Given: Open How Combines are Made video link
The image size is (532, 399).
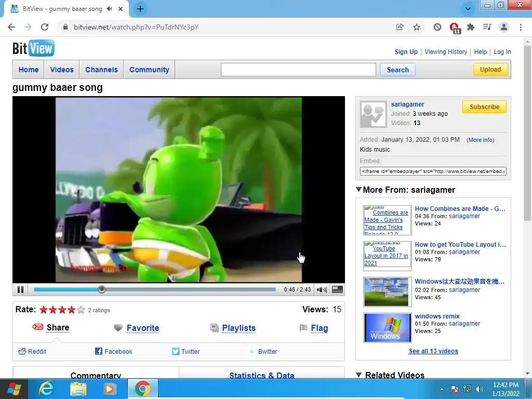Looking at the screenshot, I should pyautogui.click(x=460, y=209).
